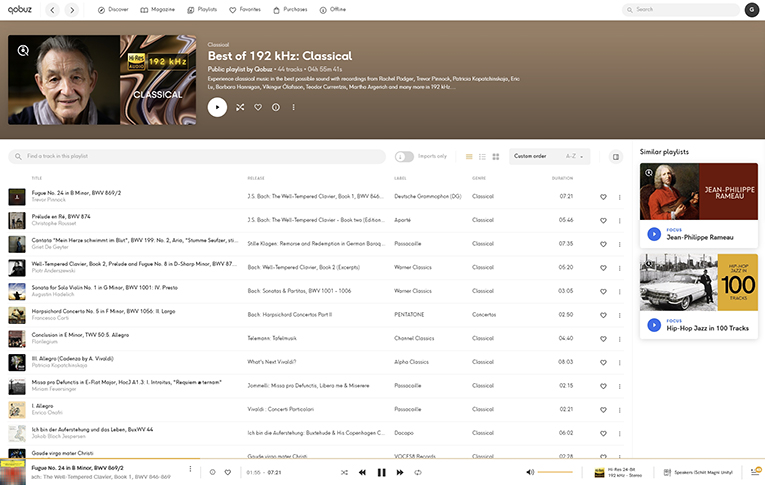Favorite Fugue No. 24 in B Minor track
The width and height of the screenshot is (765, 485).
603,197
